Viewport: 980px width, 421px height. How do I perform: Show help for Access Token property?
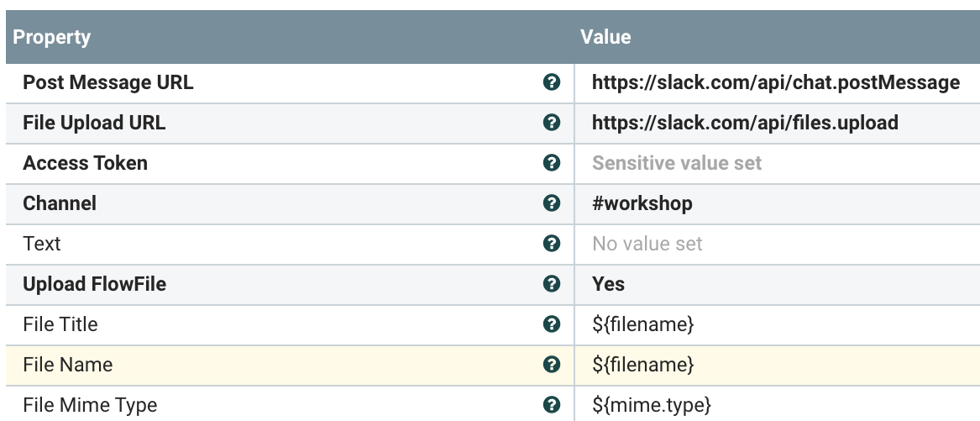tap(552, 163)
